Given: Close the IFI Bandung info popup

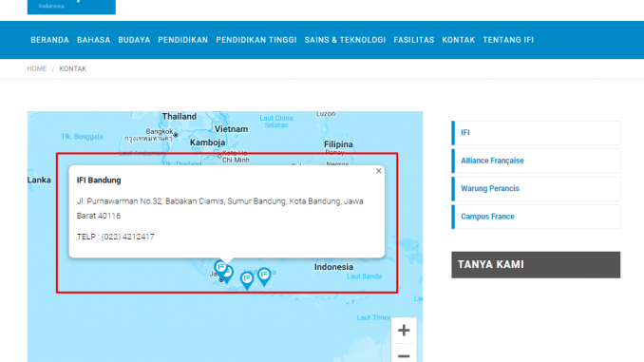Looking at the screenshot, I should click(x=379, y=171).
